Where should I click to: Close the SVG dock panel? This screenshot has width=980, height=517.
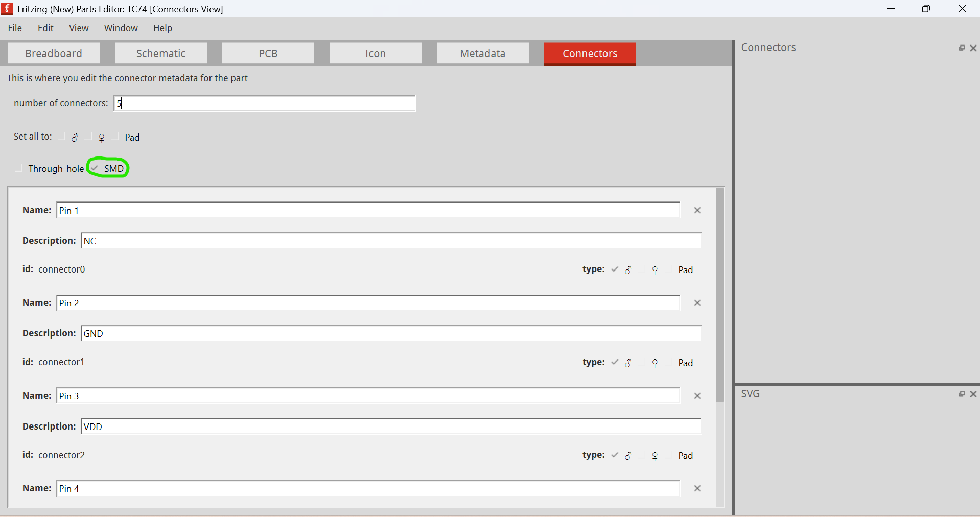[x=973, y=394]
